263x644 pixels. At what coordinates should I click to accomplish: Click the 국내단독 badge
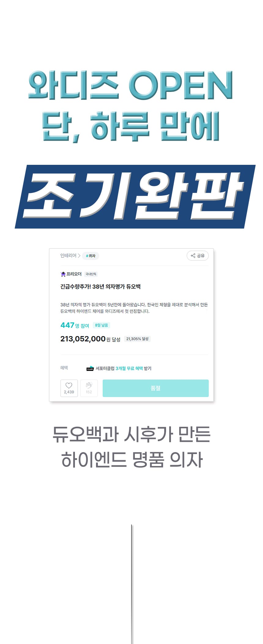tap(91, 274)
